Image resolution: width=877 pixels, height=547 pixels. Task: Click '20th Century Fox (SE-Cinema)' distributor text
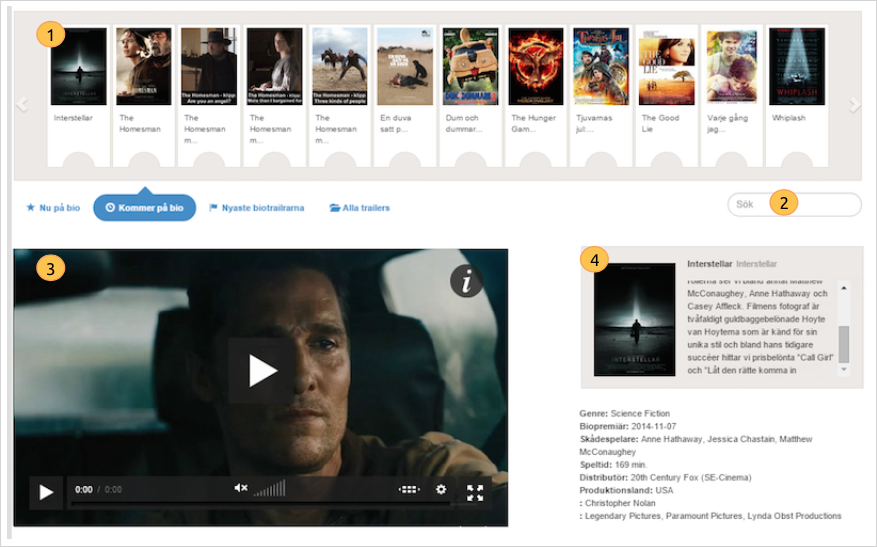[691, 478]
